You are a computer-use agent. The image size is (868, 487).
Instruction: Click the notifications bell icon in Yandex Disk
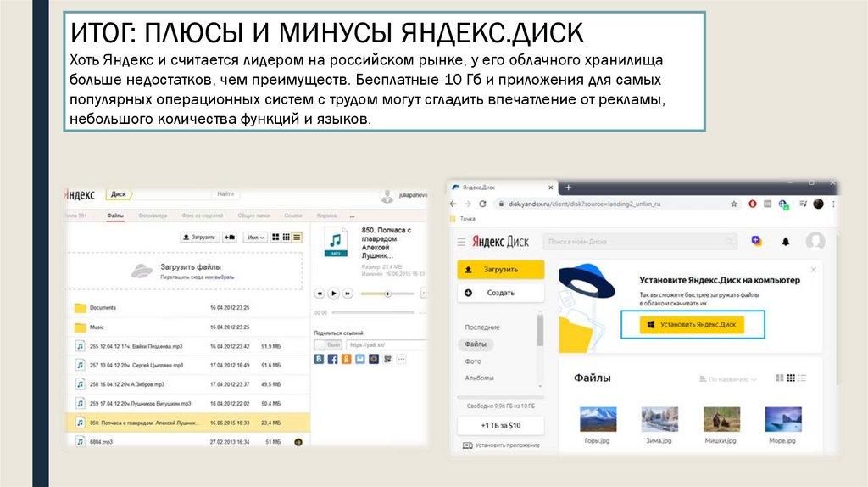tap(786, 242)
